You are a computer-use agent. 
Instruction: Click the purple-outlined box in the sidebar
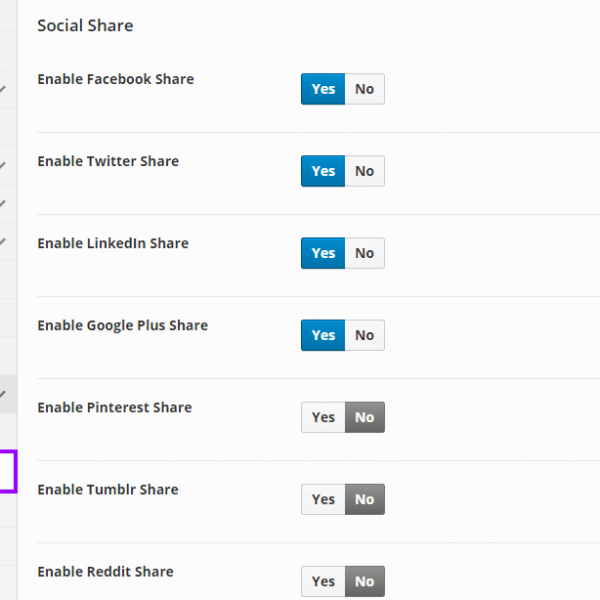point(7,471)
